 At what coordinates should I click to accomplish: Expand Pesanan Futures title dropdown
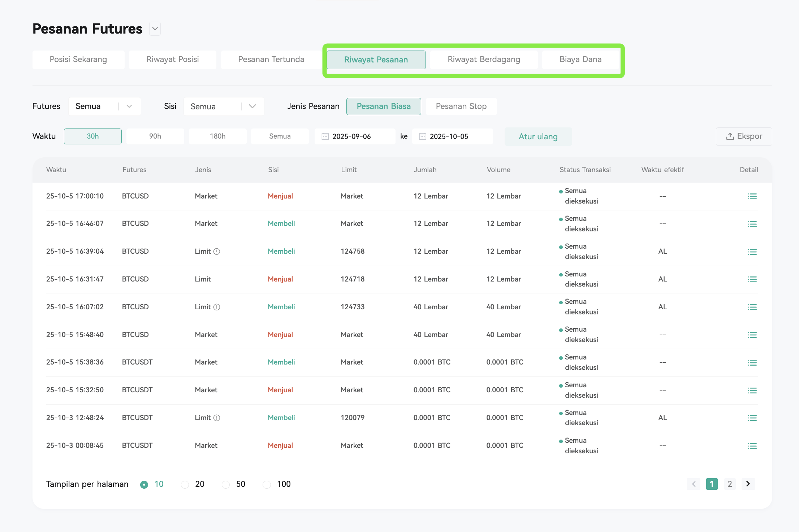tap(155, 29)
